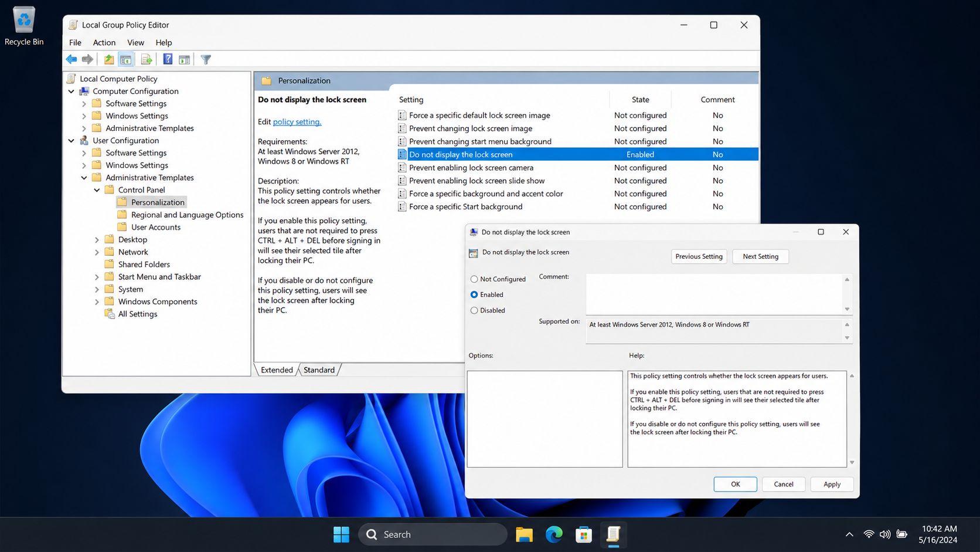Image resolution: width=980 pixels, height=552 pixels.
Task: Click the Apply button
Action: (x=832, y=484)
